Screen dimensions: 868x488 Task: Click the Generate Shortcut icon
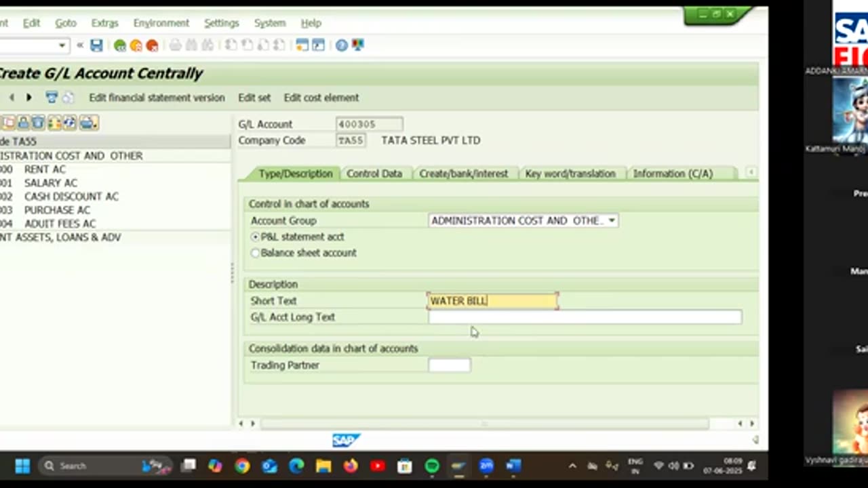coord(318,45)
